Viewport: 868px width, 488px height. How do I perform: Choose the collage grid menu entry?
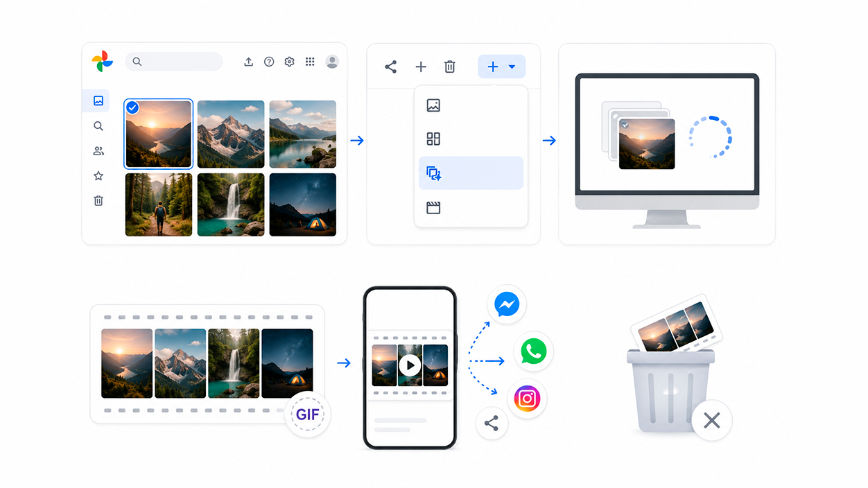(x=471, y=139)
